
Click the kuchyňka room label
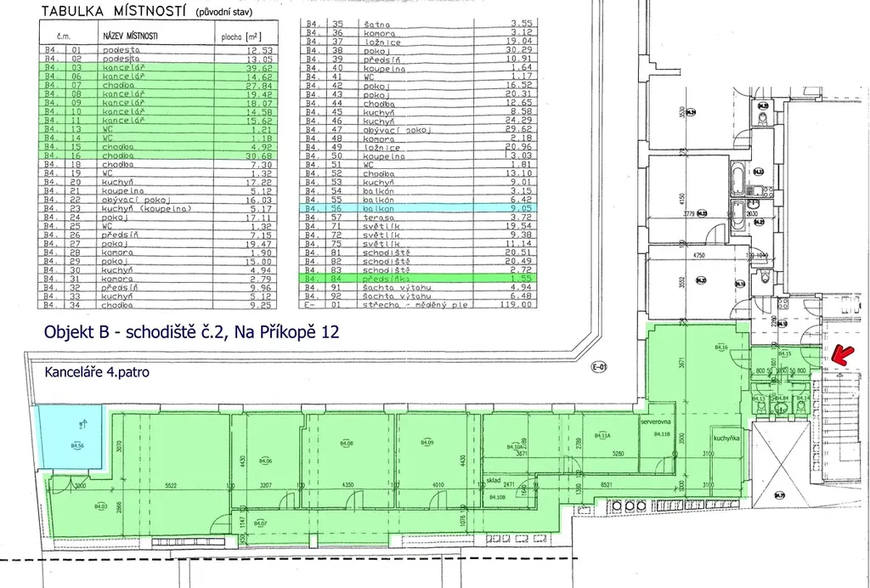725,439
